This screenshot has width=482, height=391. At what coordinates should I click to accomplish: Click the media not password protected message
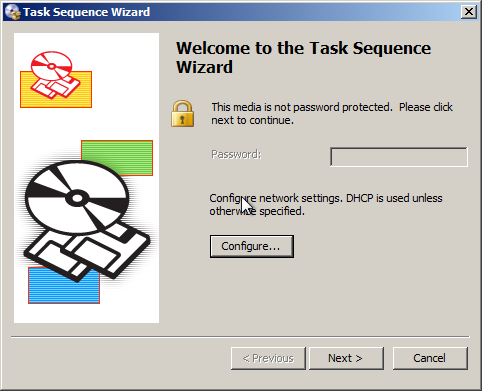point(332,114)
